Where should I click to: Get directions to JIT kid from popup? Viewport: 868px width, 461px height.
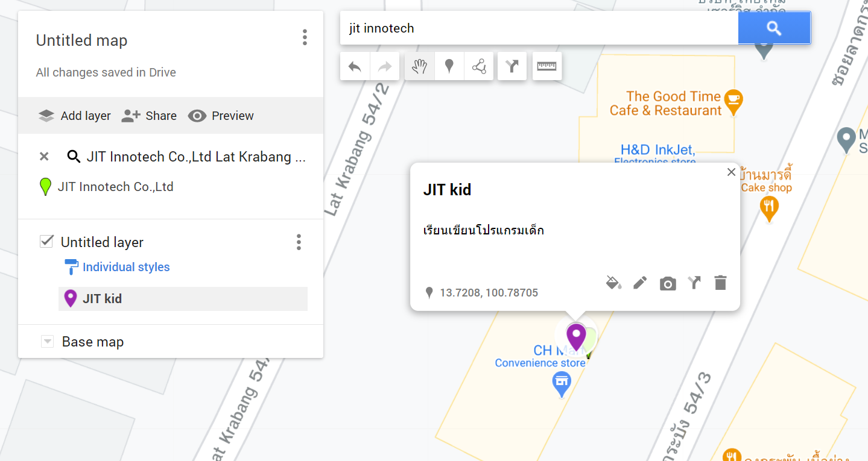694,283
